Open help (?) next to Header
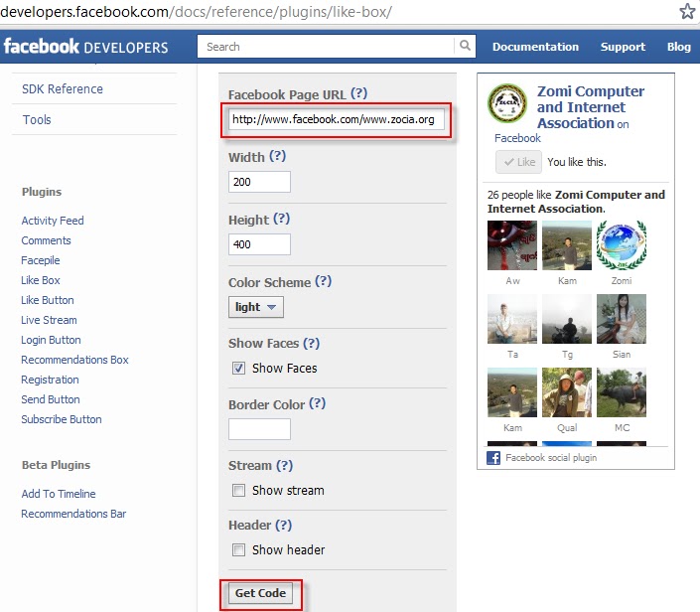The width and height of the screenshot is (700, 612). coord(284,525)
